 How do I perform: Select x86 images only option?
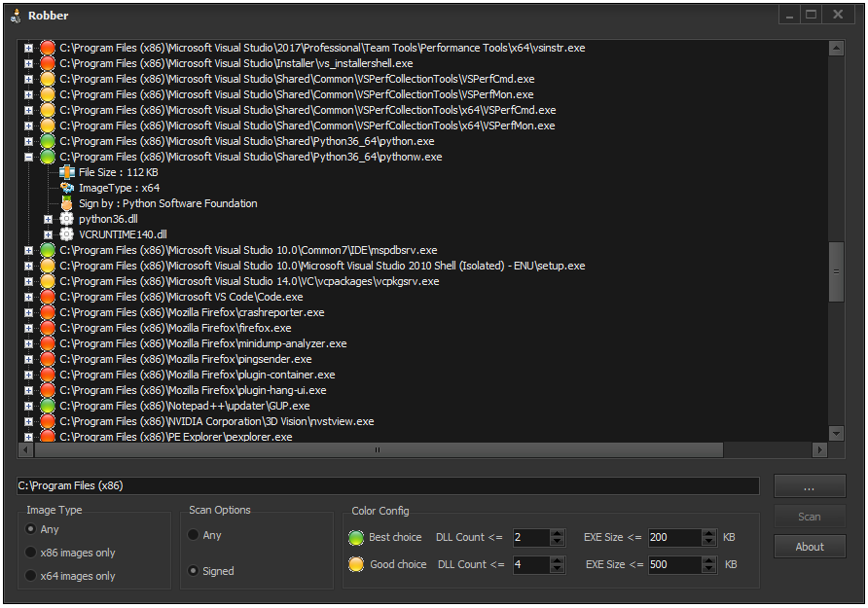(x=31, y=553)
